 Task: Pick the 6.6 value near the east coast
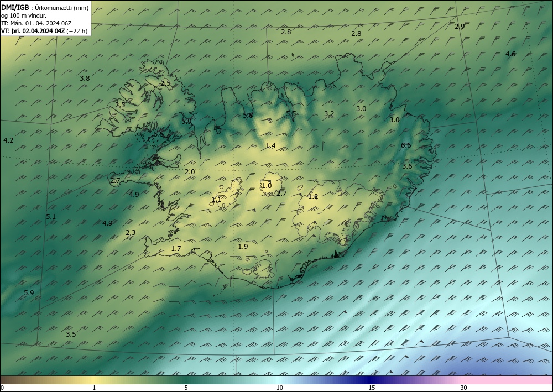[x=406, y=145]
